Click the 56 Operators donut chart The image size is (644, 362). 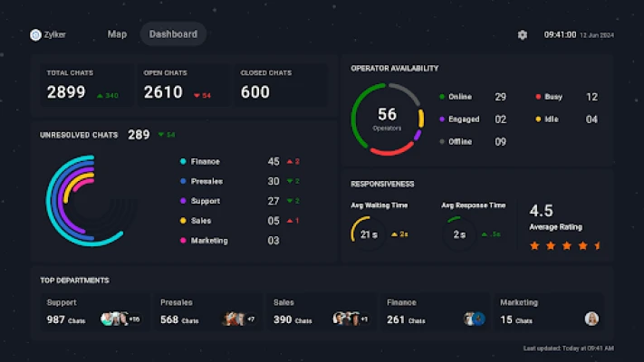[x=387, y=118]
